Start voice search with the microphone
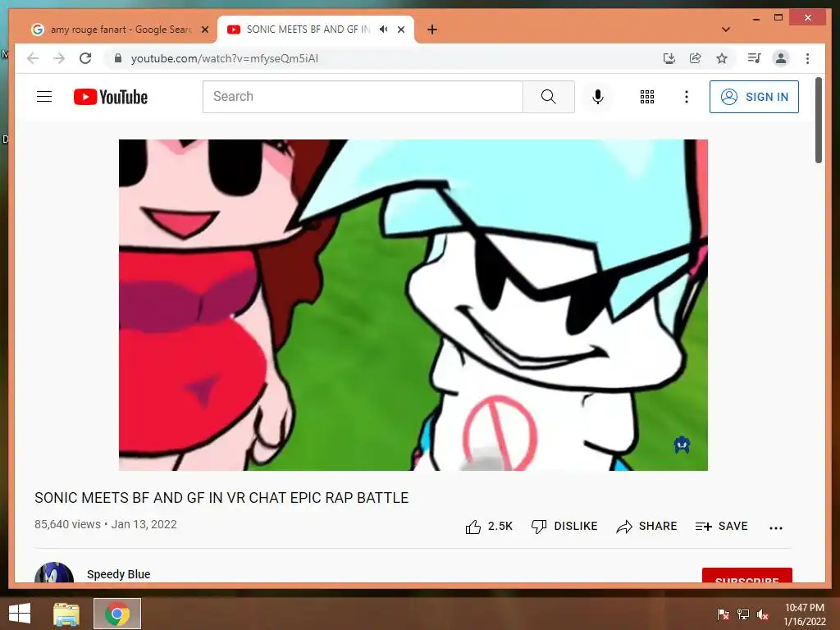The width and height of the screenshot is (840, 630). [x=598, y=97]
